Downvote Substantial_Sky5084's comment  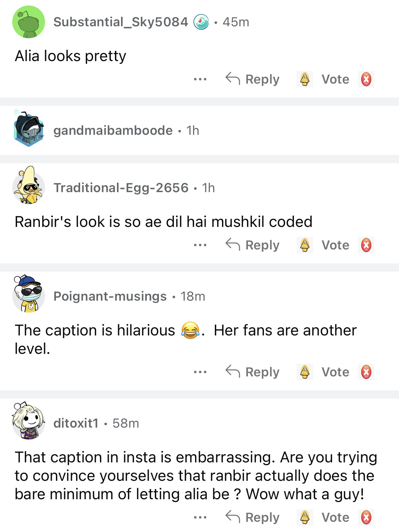366,79
